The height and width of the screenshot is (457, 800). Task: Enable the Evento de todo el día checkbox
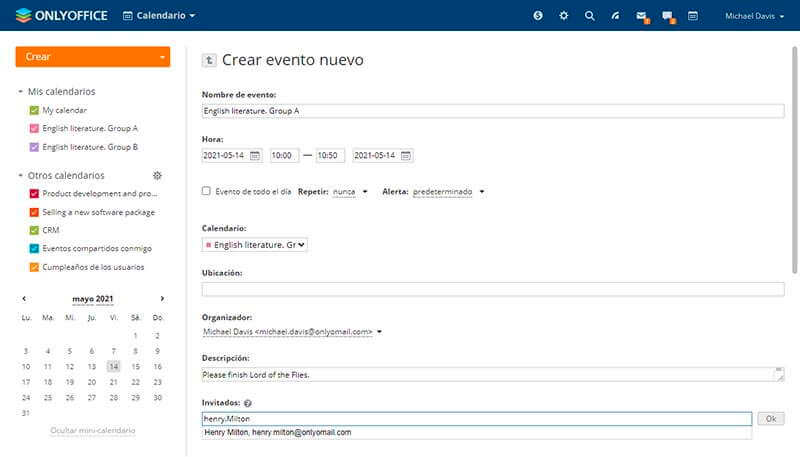(207, 191)
